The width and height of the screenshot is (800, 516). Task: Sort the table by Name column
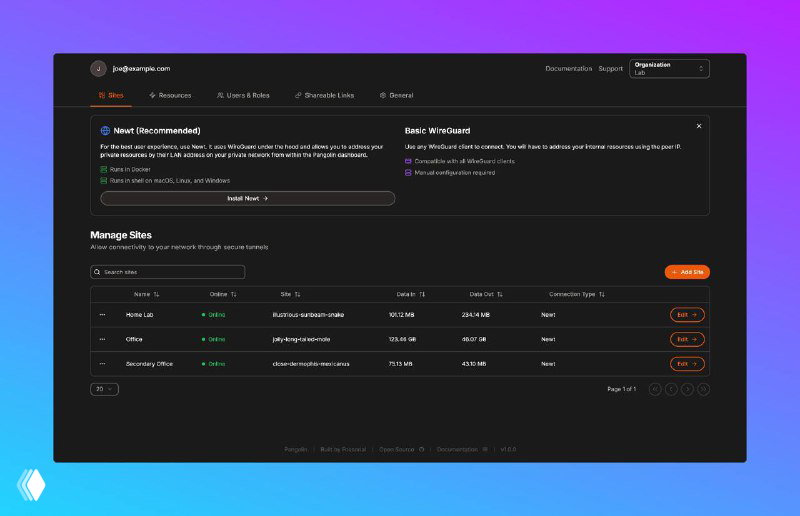146,294
